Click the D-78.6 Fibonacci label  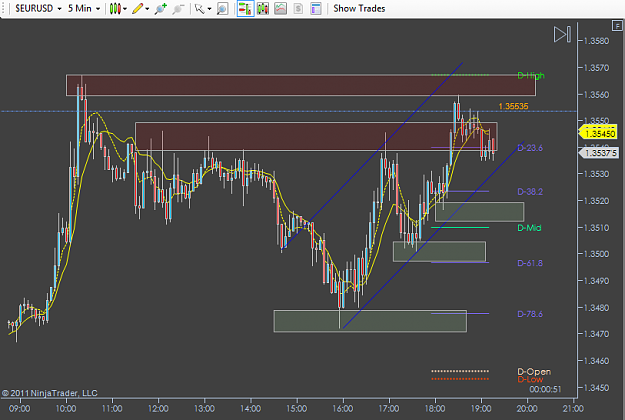[530, 314]
